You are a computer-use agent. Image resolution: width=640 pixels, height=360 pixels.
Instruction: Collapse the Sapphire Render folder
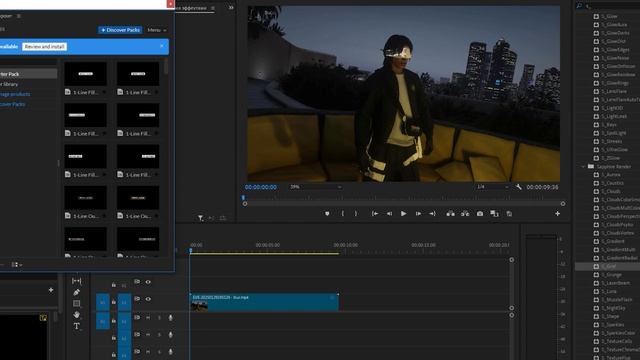coord(583,167)
